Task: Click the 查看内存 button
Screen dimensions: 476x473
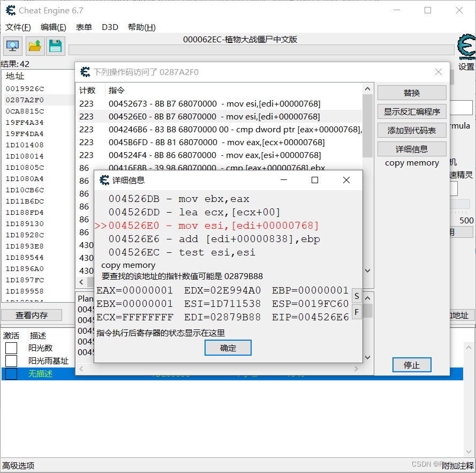Action: pos(32,315)
